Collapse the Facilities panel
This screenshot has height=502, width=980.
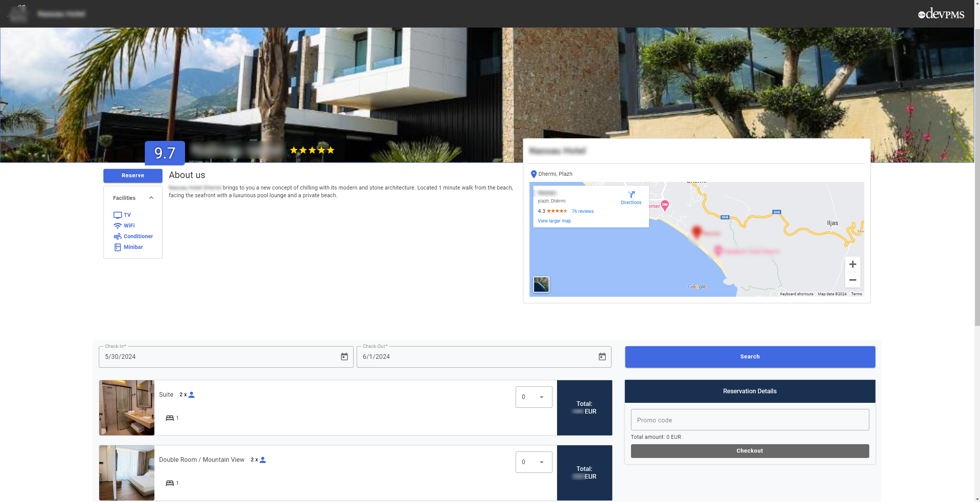pos(151,198)
